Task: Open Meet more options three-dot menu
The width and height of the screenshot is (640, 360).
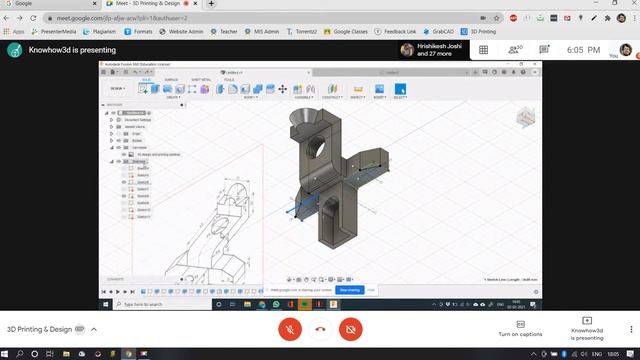Action: [631, 329]
